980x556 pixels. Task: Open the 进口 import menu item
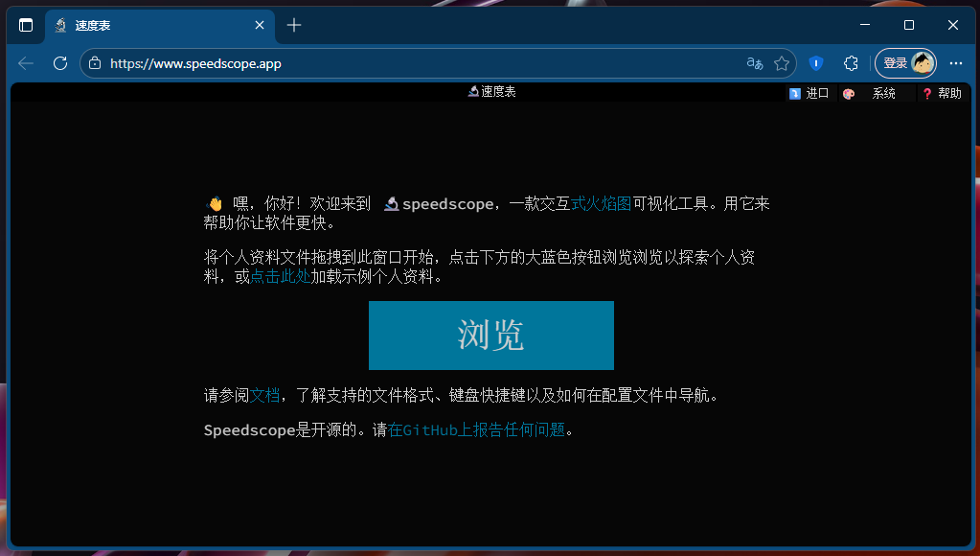809,93
